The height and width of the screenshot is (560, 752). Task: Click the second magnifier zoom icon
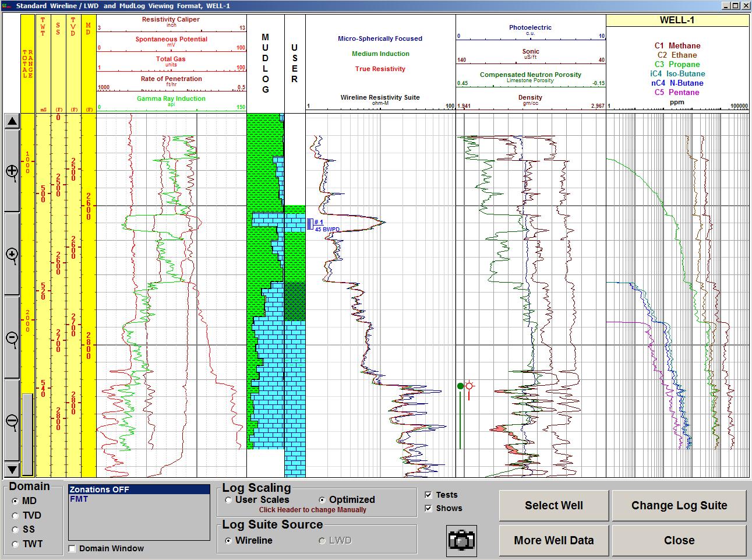tap(12, 255)
